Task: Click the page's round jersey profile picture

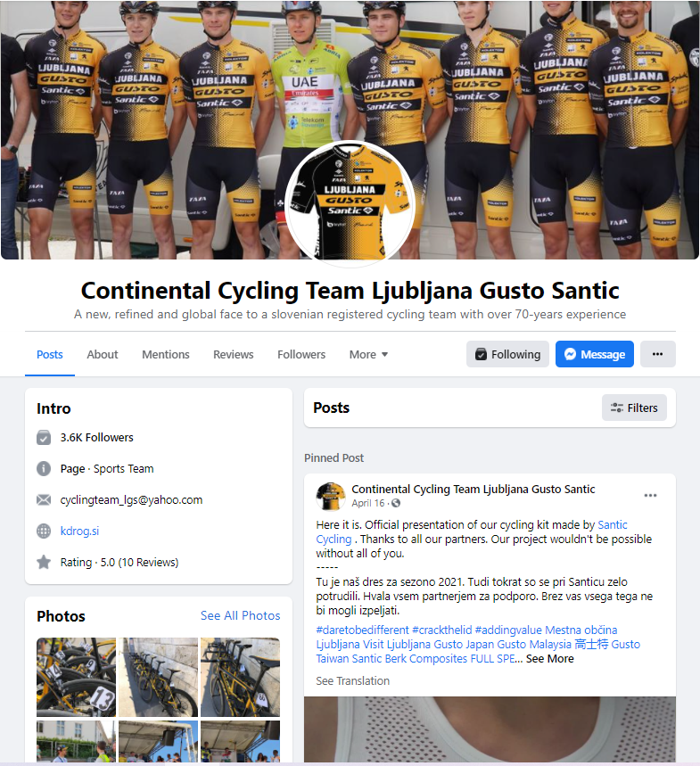Action: pos(350,204)
